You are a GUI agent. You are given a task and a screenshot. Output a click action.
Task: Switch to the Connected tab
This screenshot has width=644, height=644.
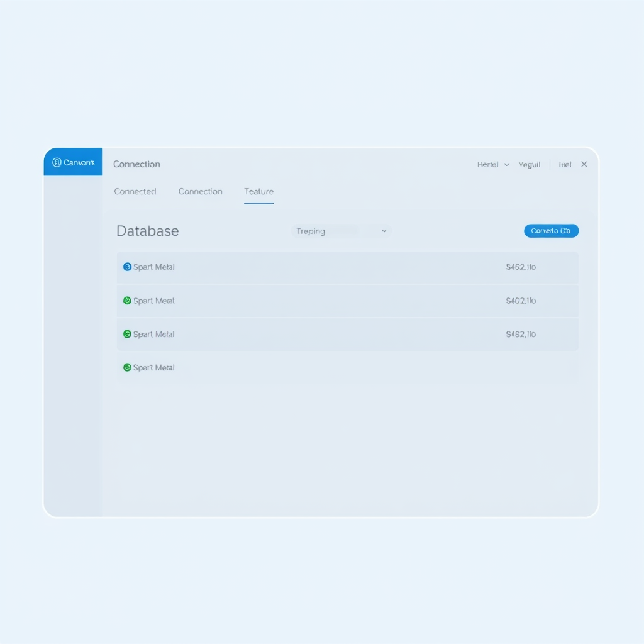point(135,192)
